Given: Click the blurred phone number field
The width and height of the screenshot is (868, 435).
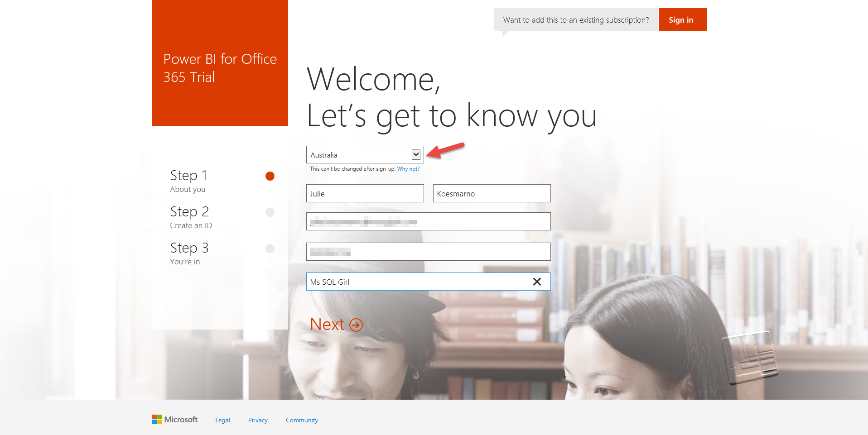Looking at the screenshot, I should coord(428,252).
